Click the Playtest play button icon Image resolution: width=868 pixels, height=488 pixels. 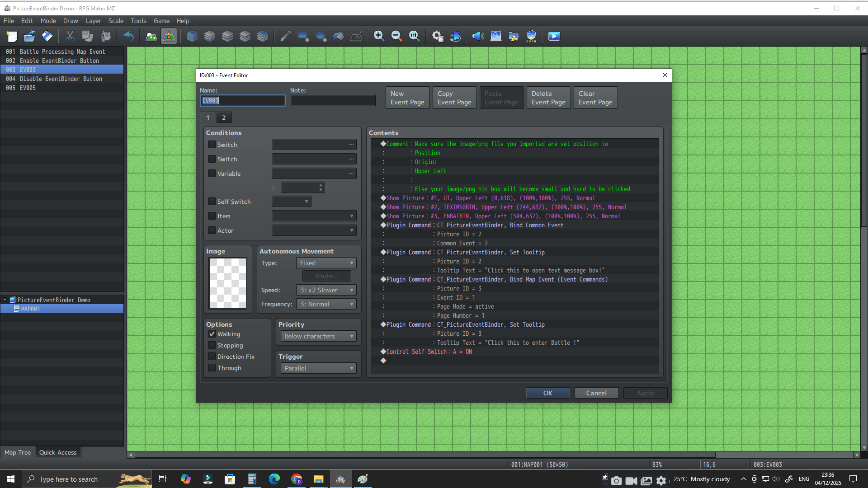554,36
